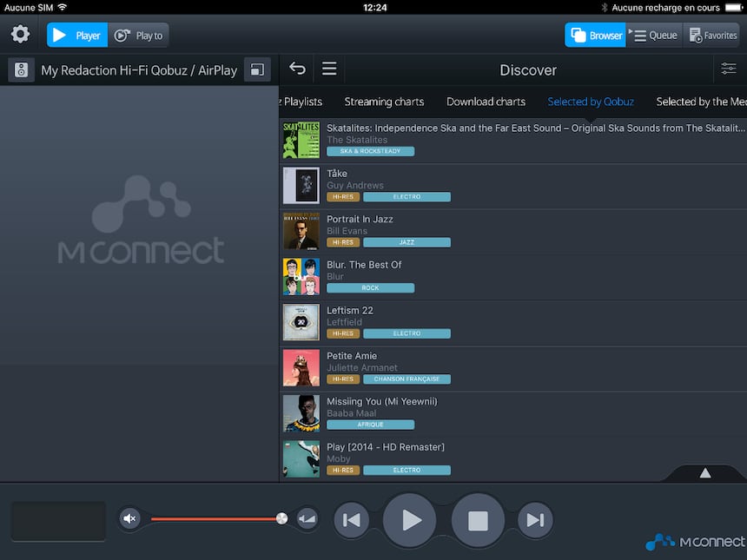Click the now-playing artwork box

click(58, 521)
